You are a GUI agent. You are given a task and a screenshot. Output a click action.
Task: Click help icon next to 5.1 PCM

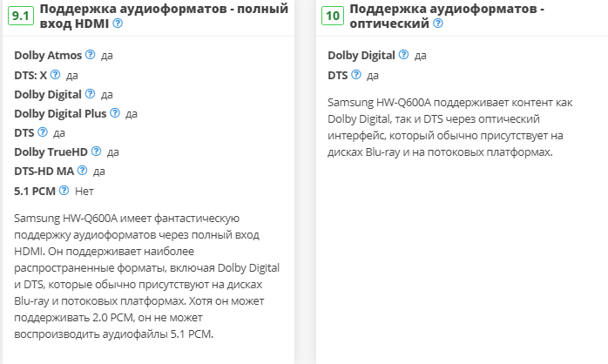[64, 190]
